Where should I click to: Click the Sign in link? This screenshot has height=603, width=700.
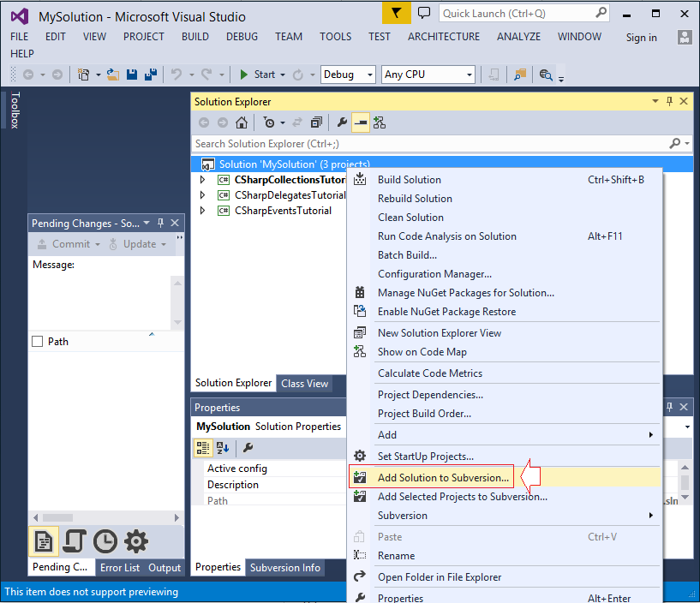pyautogui.click(x=641, y=38)
